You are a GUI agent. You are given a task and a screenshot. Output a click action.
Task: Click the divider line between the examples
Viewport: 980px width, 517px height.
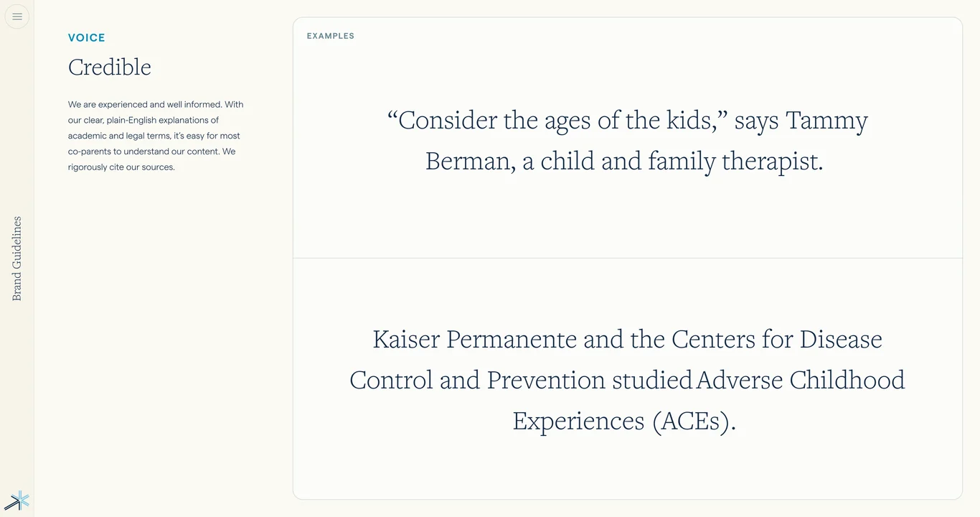pyautogui.click(x=627, y=258)
